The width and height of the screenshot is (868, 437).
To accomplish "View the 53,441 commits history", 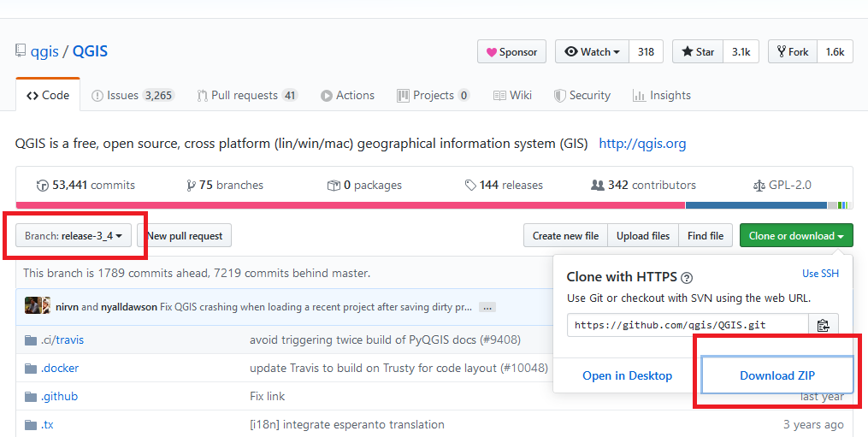I will pos(86,185).
